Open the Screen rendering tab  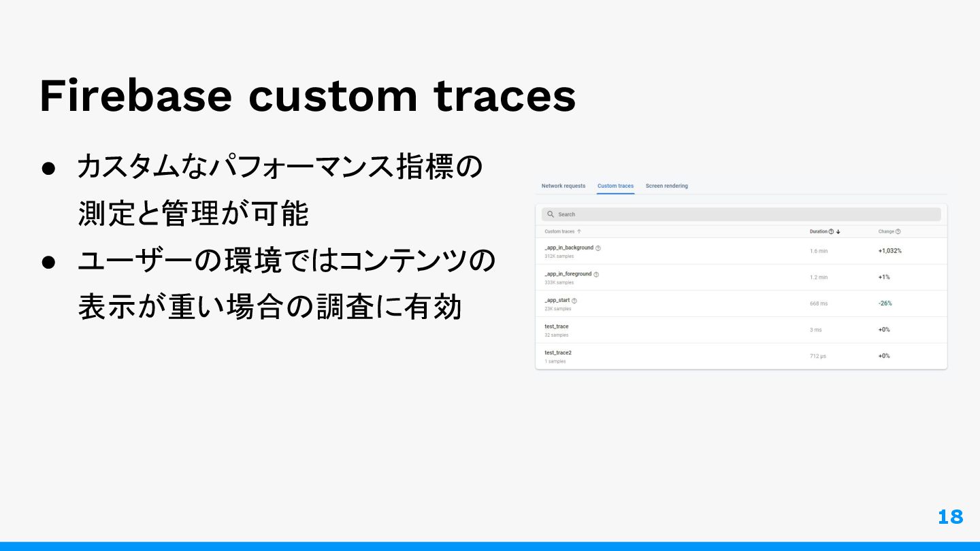coord(666,186)
